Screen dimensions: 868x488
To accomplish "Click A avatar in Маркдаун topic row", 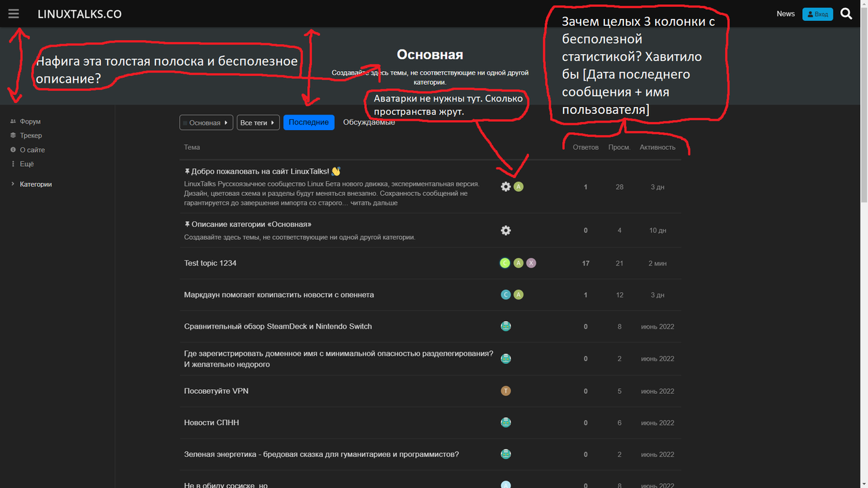I will pyautogui.click(x=519, y=295).
